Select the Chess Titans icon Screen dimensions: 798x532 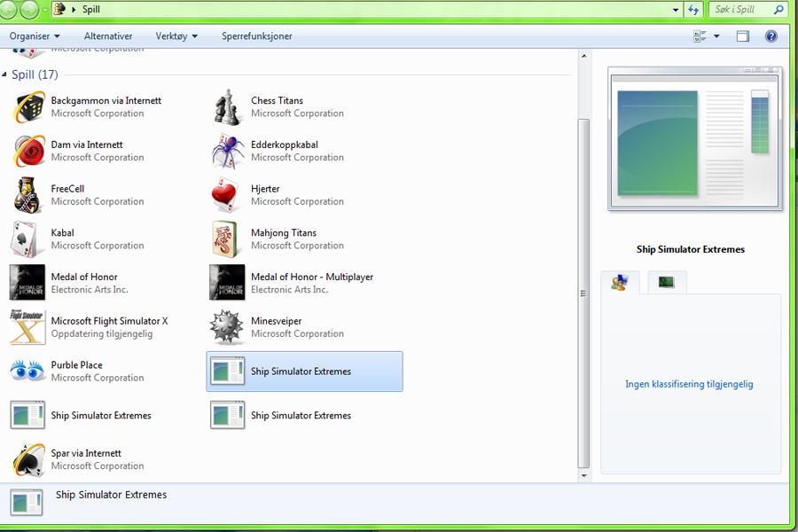pos(227,107)
